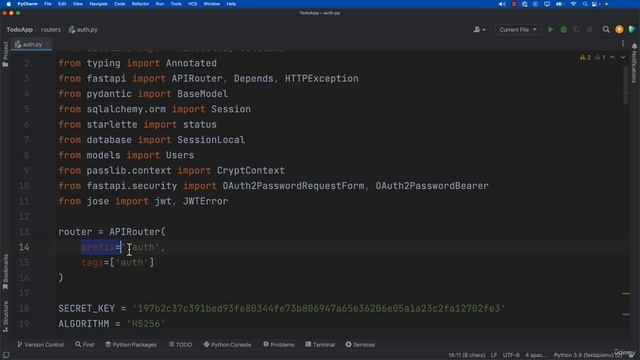Viewport: 640px width, 360px height.
Task: Open the Refactor menu
Action: [x=140, y=4]
